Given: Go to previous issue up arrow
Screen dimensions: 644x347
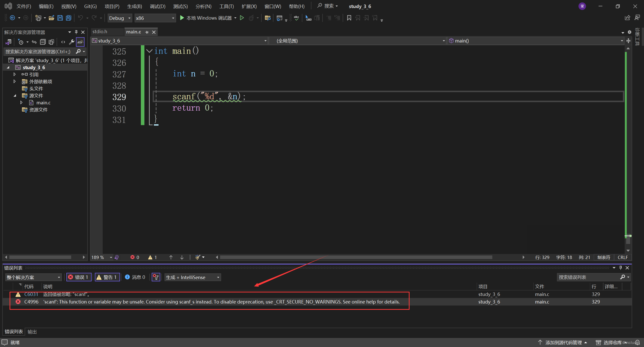Looking at the screenshot, I should point(171,257).
